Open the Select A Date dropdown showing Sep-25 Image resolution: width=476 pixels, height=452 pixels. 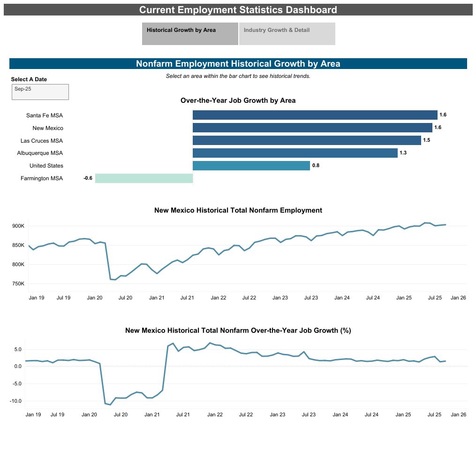tap(40, 92)
